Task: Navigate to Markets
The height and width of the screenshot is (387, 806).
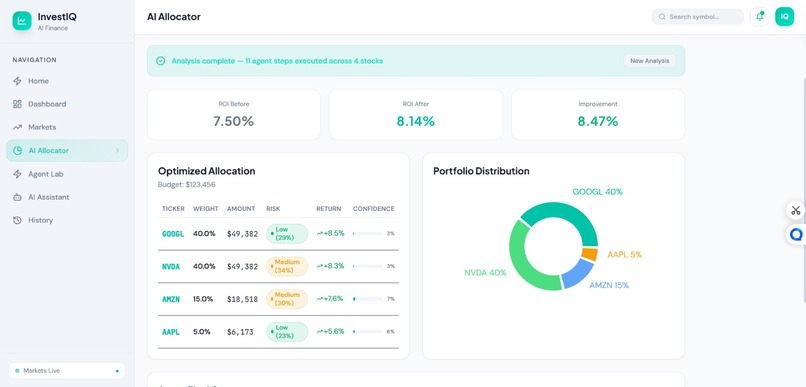Action: pyautogui.click(x=67, y=127)
